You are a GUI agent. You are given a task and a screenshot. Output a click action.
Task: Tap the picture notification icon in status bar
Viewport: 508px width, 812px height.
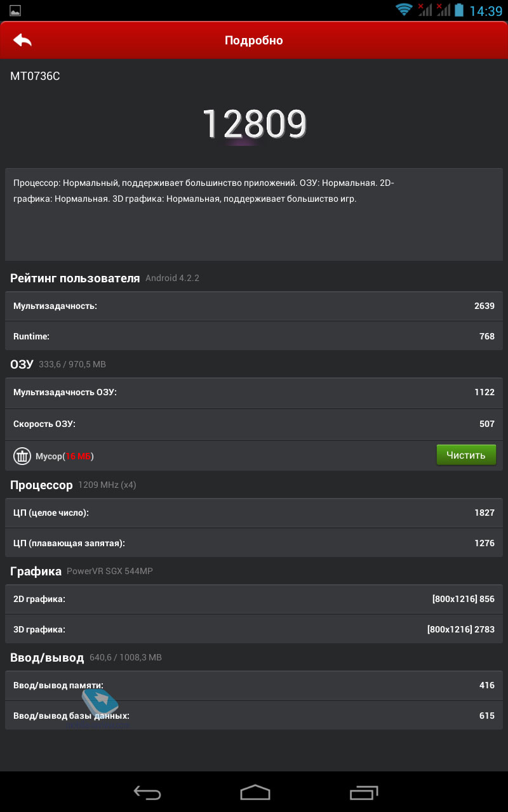[x=15, y=11]
